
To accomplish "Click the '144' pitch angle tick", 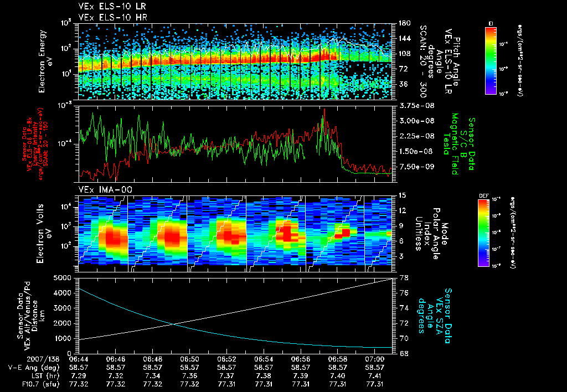I will [x=404, y=38].
